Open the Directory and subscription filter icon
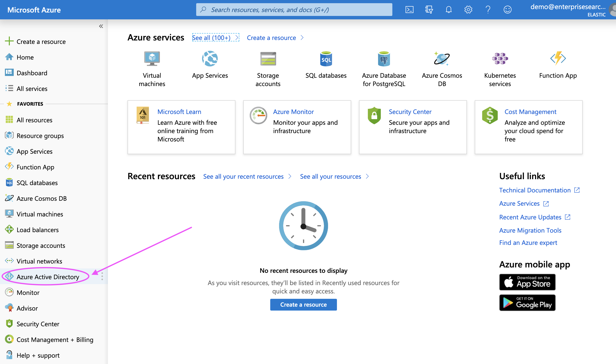The width and height of the screenshot is (616, 364). tap(429, 10)
